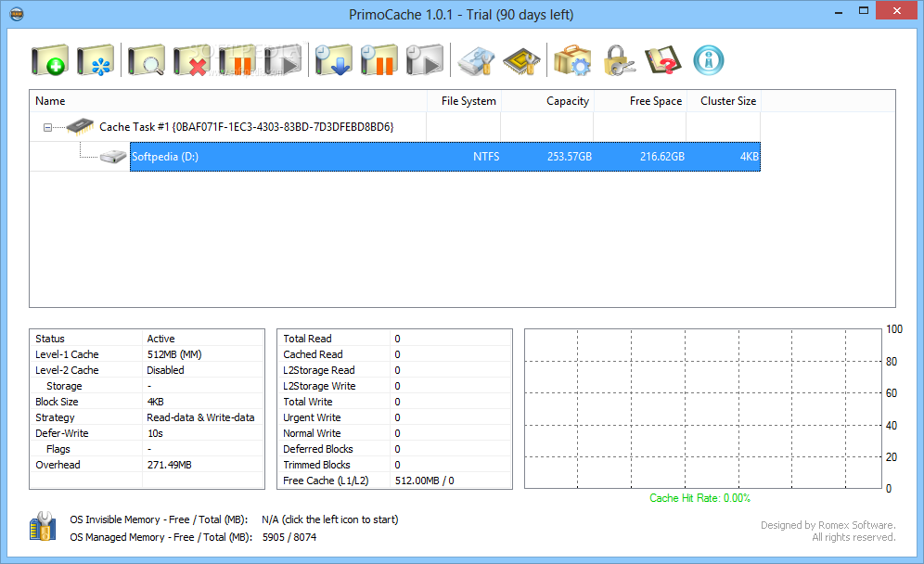Screen dimensions: 924x564
Task: Click the L2Storage Write statistic label
Action: 319,386
